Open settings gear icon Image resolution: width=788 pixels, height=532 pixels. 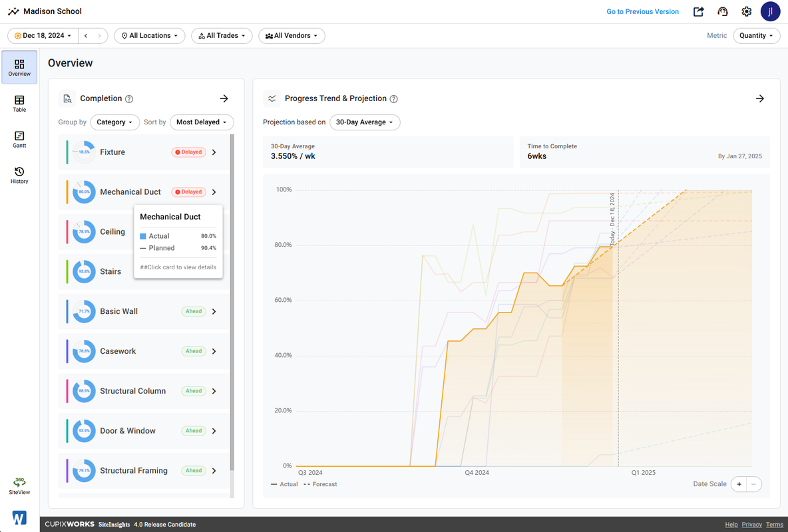coord(746,11)
